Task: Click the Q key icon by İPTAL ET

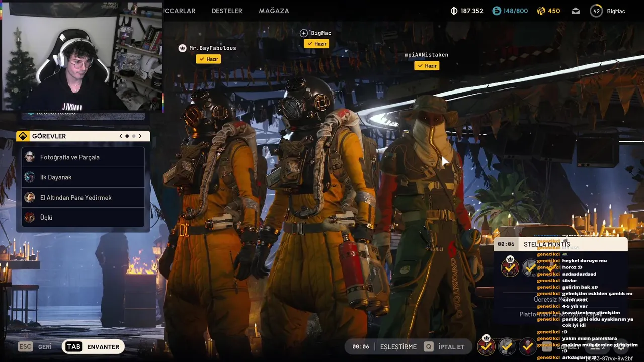Action: [429, 347]
